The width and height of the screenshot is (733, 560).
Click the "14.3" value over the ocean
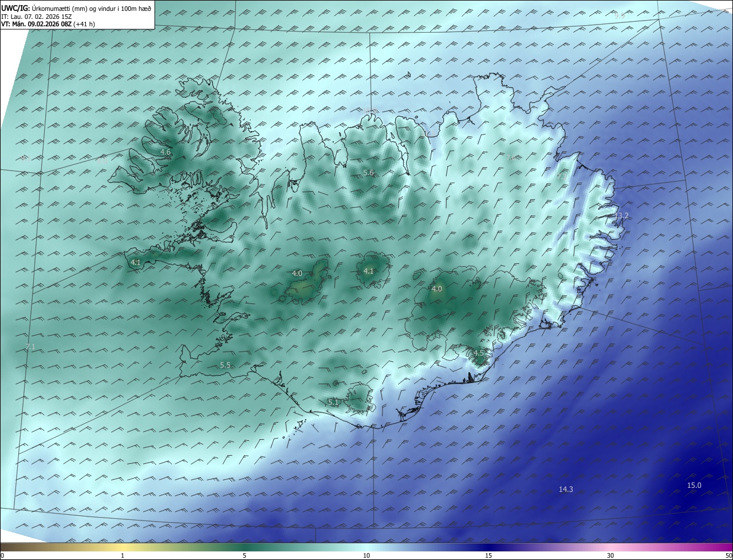566,489
